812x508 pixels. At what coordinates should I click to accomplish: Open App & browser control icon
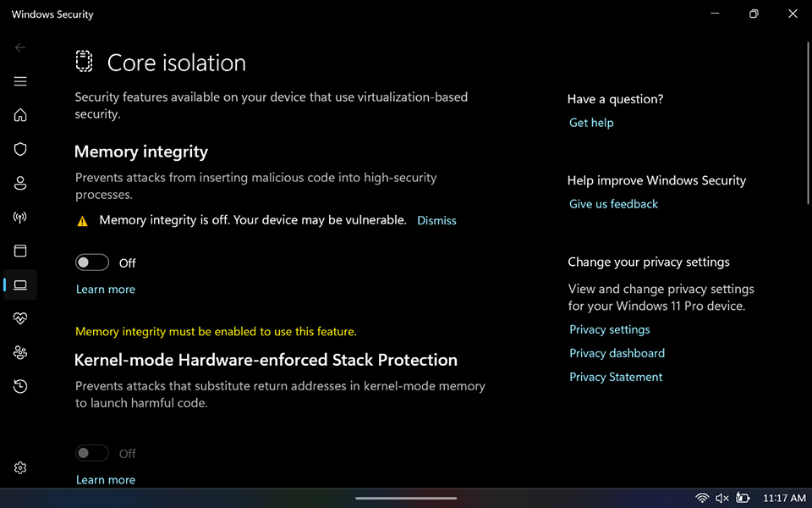click(x=20, y=251)
